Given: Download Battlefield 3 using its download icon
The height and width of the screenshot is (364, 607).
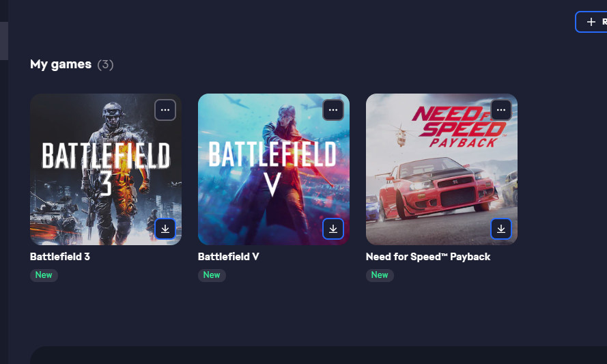Looking at the screenshot, I should (165, 229).
